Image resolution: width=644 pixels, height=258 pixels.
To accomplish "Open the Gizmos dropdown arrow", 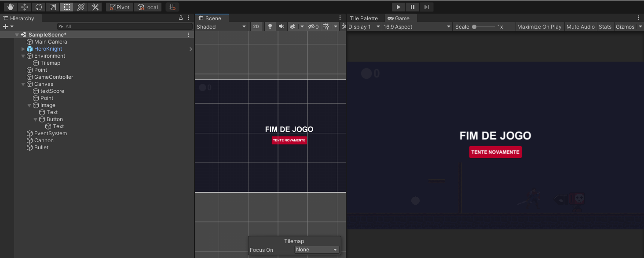I will point(640,26).
